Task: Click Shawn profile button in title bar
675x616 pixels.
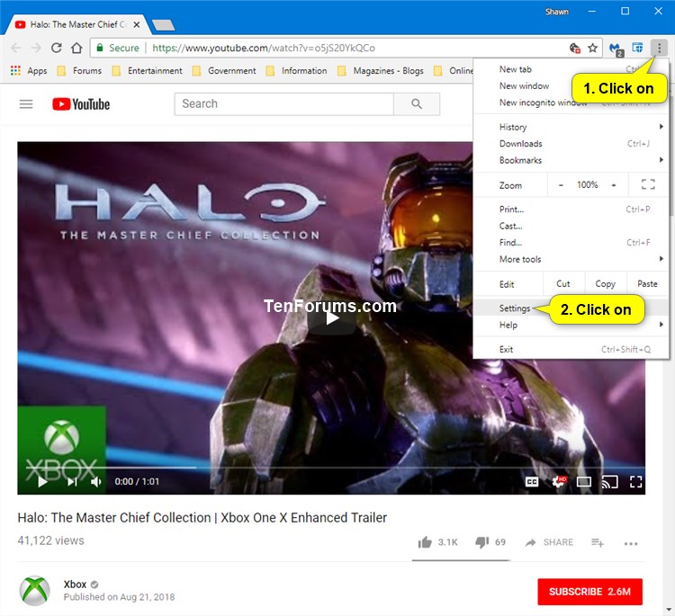Action: (x=556, y=12)
